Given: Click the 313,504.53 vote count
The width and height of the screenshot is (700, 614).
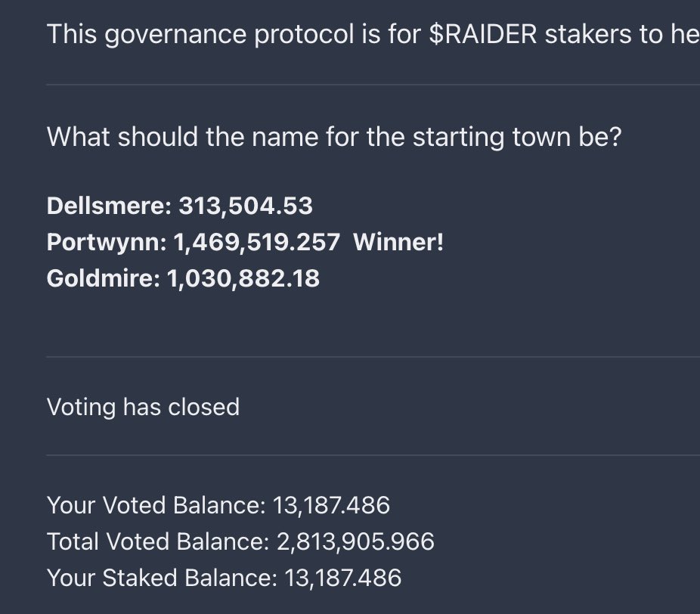Looking at the screenshot, I should (246, 206).
